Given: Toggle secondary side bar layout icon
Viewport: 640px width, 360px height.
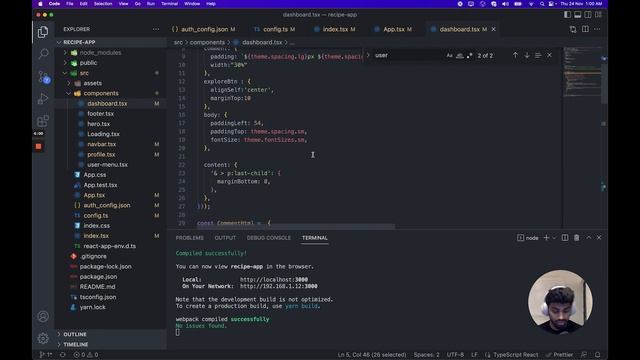Looking at the screenshot, I should point(588,15).
